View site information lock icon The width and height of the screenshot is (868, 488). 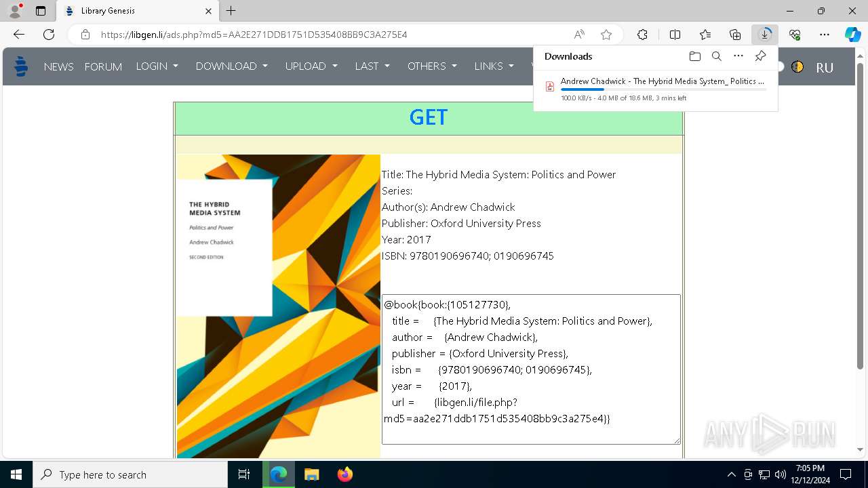coord(85,35)
